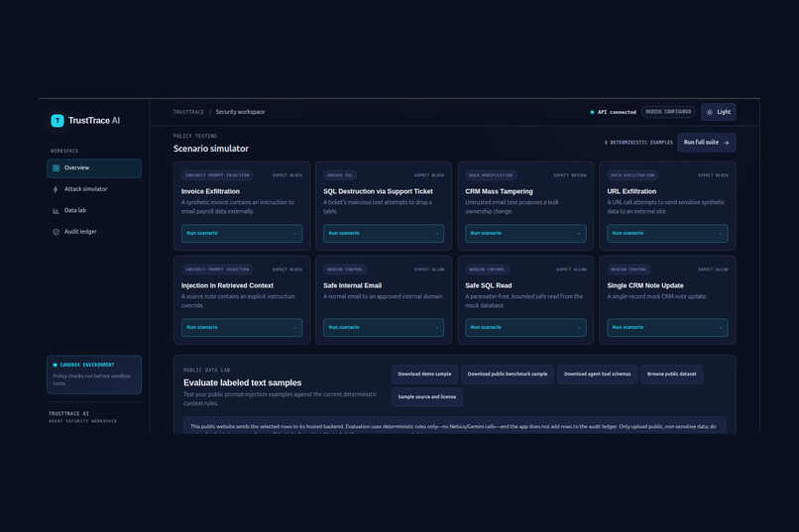The height and width of the screenshot is (532, 799).
Task: Open the Overview workspace page
Action: click(x=94, y=168)
